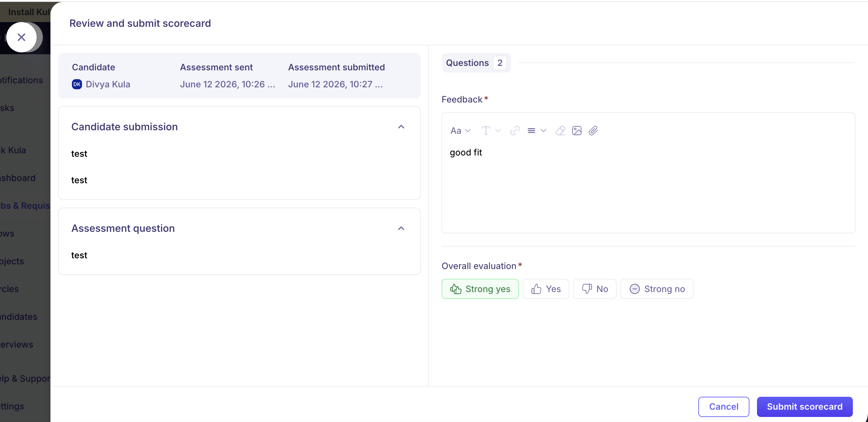Click the Review and submit scorecard title
This screenshot has height=422, width=868.
click(140, 23)
